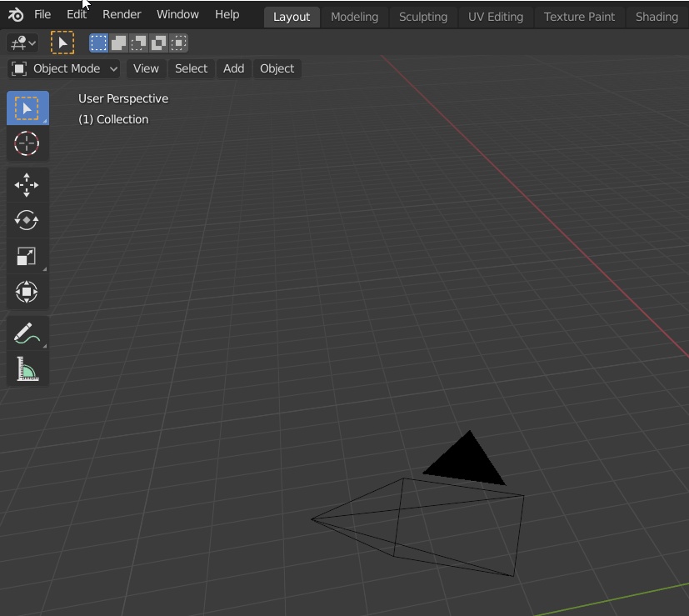
Task: Open the Edit menu
Action: click(77, 14)
